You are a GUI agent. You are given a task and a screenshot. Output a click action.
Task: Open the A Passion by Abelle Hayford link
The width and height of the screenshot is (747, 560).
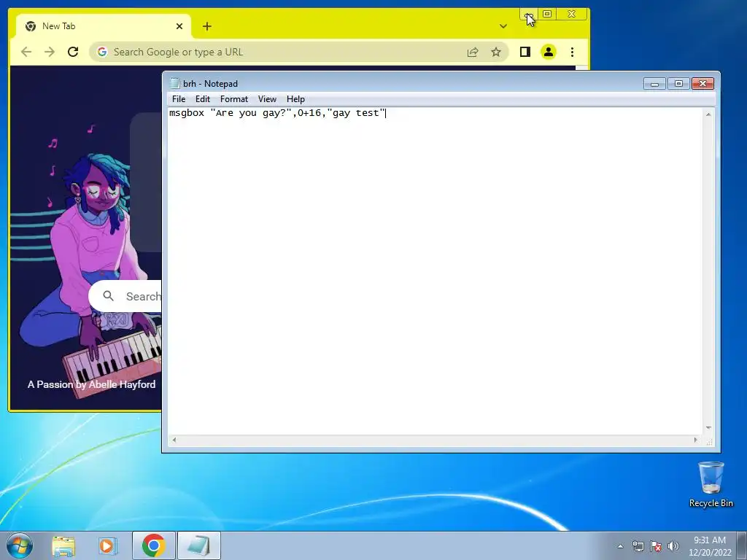(x=91, y=384)
